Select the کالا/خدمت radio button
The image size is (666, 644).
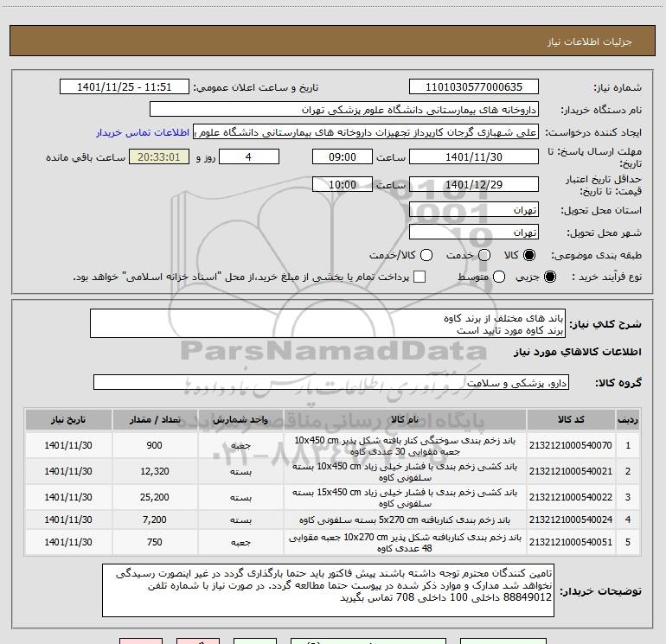point(426,255)
